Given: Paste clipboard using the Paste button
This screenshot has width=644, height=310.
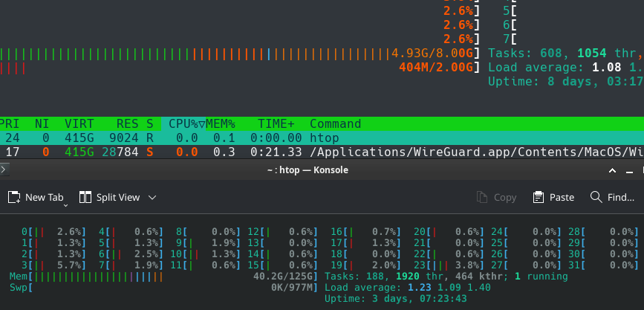Looking at the screenshot, I should (x=553, y=197).
